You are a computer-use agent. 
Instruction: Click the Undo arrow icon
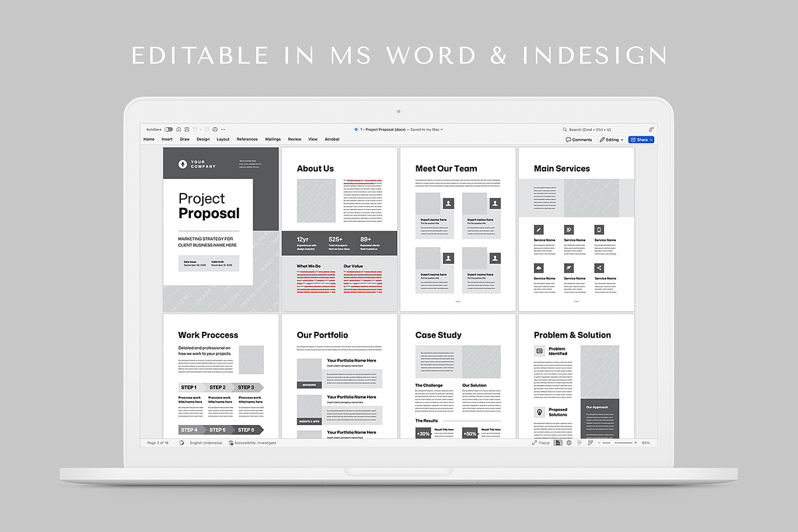point(195,129)
